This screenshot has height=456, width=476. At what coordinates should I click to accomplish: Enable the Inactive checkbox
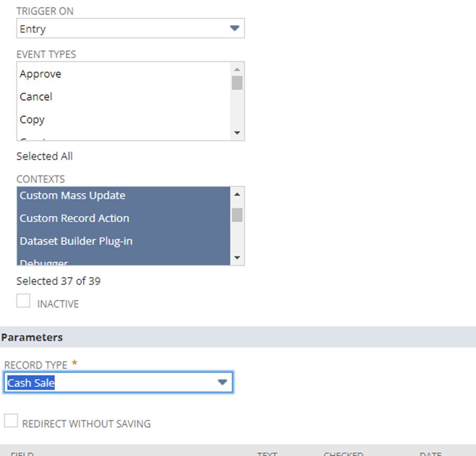click(23, 301)
